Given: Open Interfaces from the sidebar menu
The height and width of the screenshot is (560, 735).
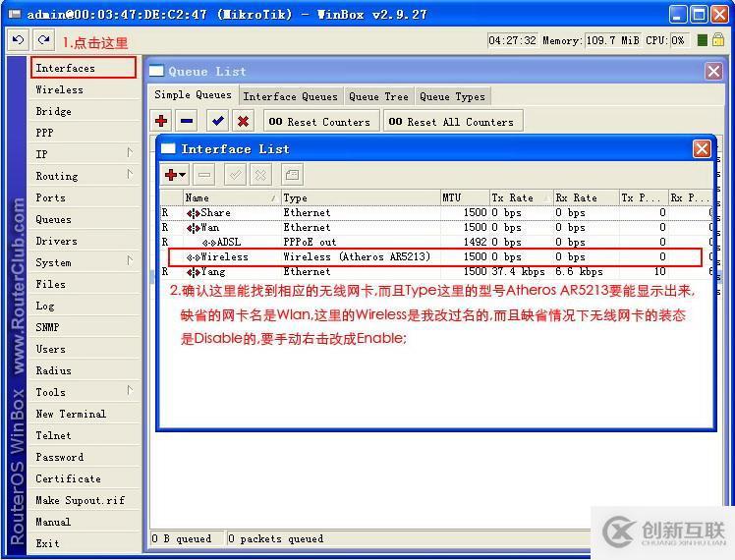Looking at the screenshot, I should (x=84, y=68).
